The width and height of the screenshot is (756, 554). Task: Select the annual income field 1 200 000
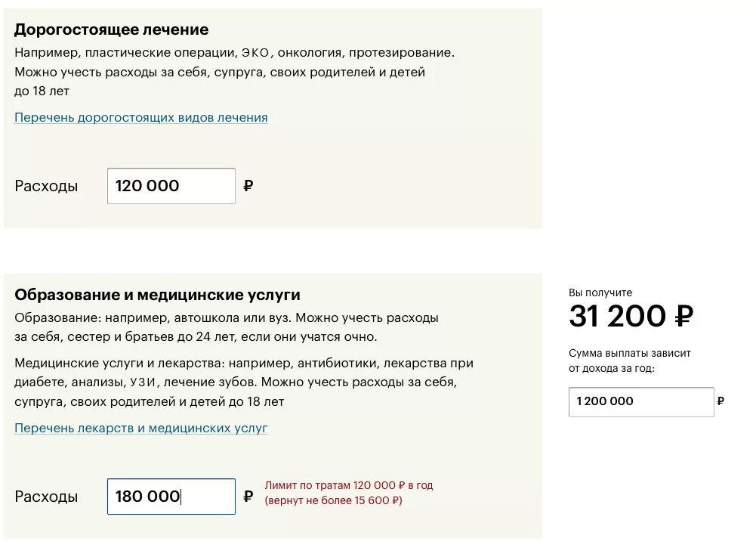point(640,401)
